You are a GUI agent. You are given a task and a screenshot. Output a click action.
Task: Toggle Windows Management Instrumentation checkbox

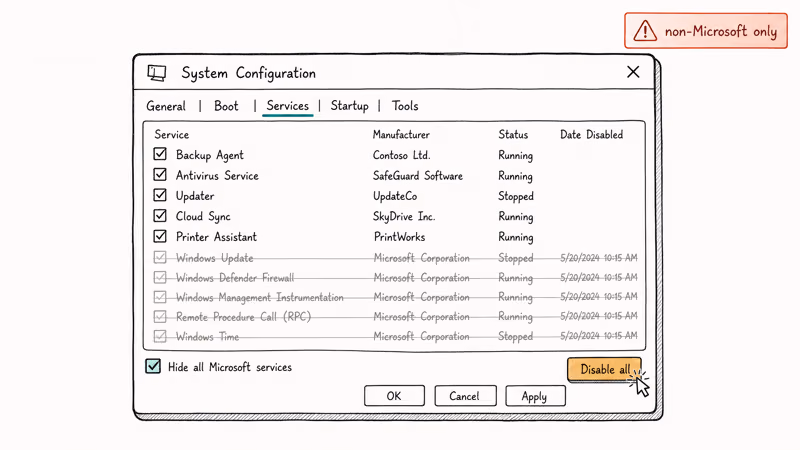(x=160, y=296)
